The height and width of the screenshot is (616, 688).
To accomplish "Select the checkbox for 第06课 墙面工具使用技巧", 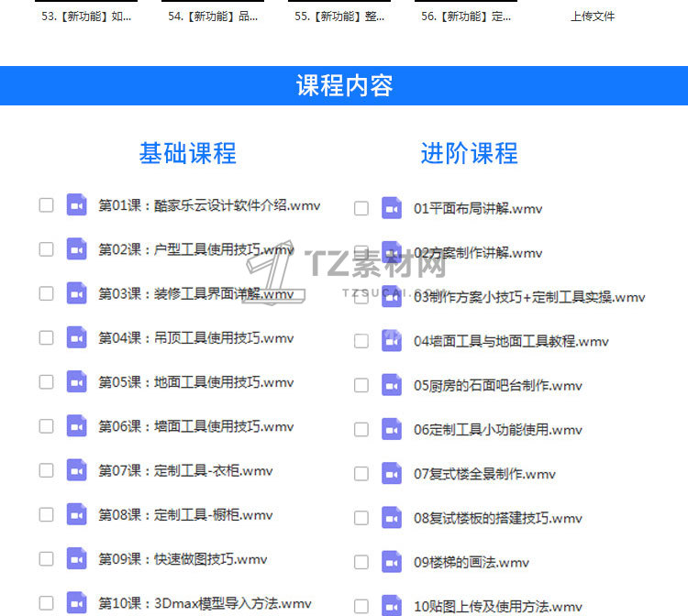I will (46, 426).
